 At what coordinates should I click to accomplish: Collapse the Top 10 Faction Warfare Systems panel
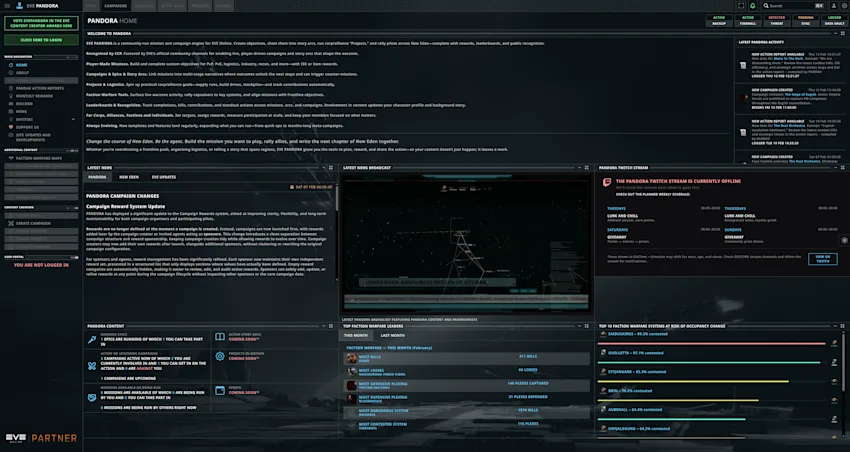click(x=835, y=326)
